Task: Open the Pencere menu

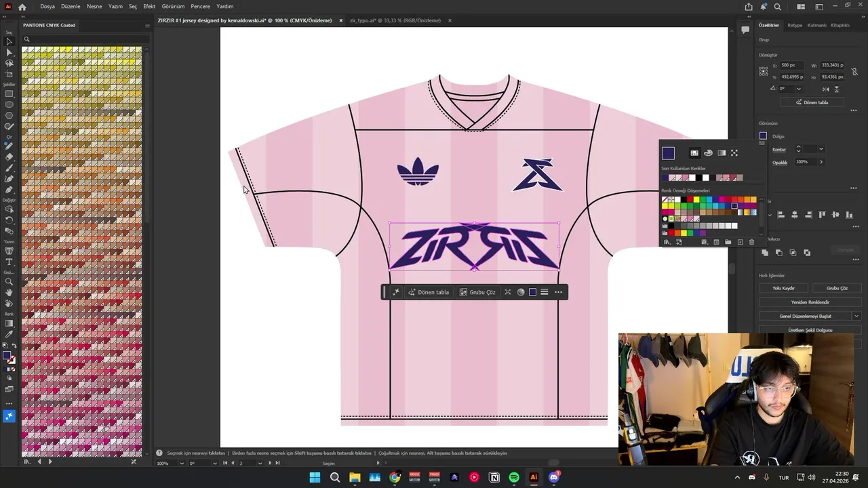Action: 200,6
